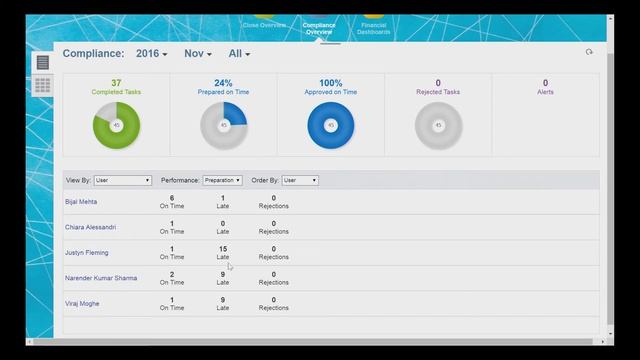This screenshot has width=640, height=360.
Task: Open the View By User dropdown
Action: (123, 180)
